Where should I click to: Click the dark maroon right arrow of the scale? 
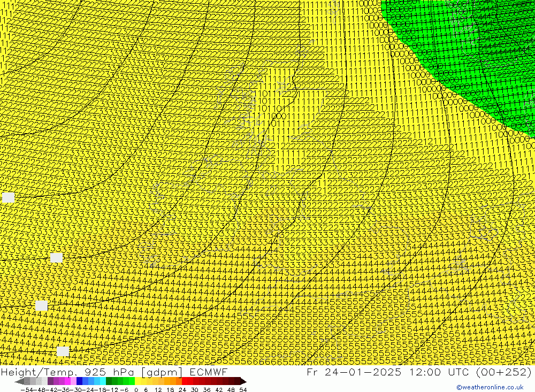tap(243, 381)
